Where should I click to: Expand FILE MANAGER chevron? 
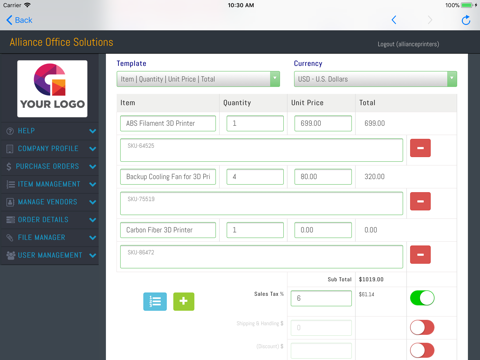[93, 238]
